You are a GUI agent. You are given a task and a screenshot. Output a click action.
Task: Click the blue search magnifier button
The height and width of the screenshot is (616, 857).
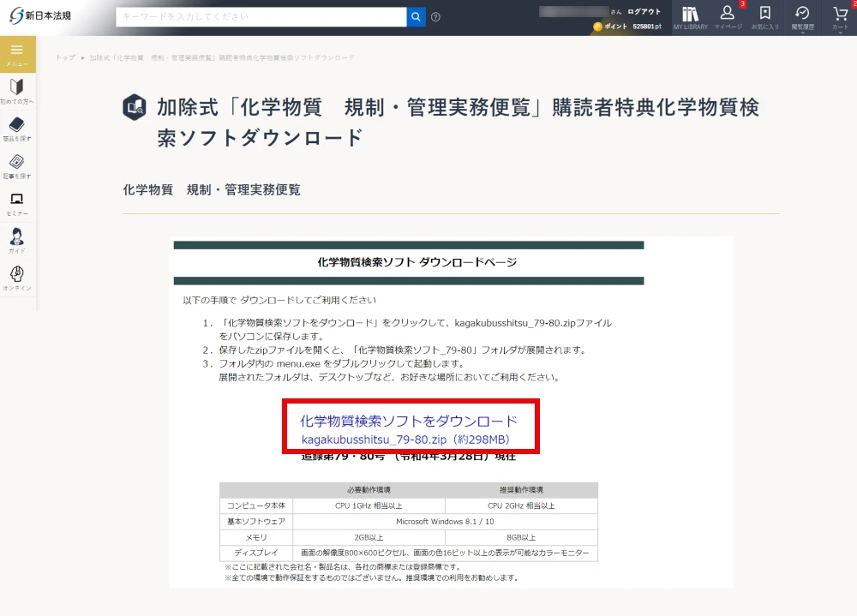click(416, 17)
